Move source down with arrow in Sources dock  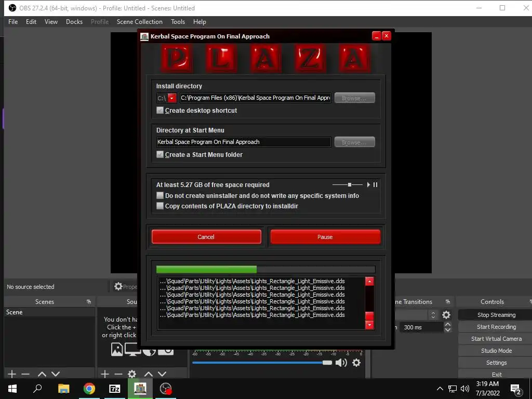pos(162,374)
